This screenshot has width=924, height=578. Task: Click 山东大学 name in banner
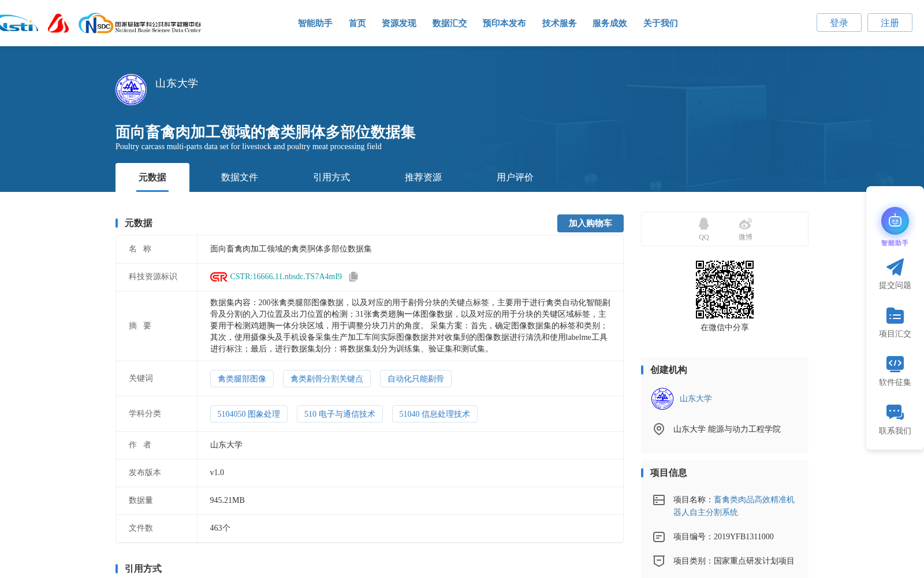(176, 83)
